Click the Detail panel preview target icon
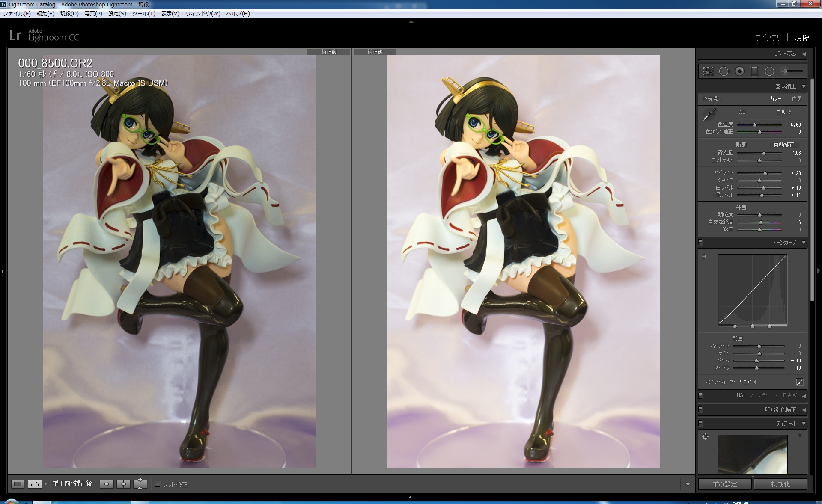 point(706,437)
